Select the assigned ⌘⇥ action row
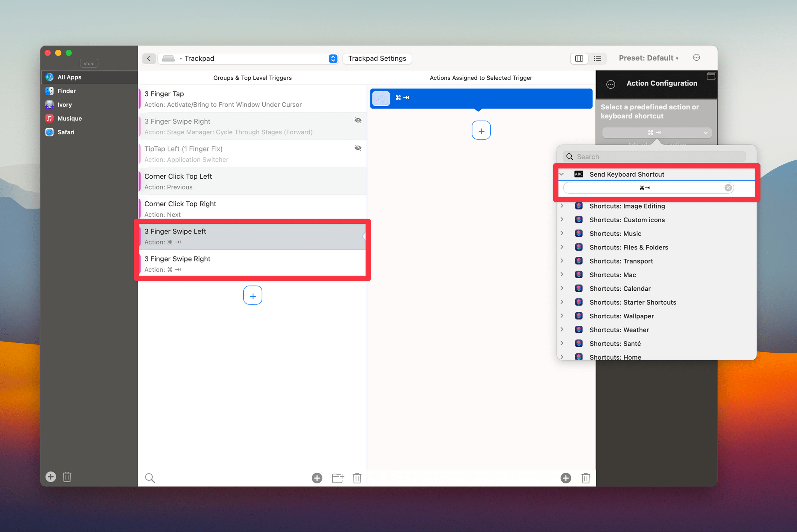Screen dimensions: 797x532 click(x=481, y=98)
